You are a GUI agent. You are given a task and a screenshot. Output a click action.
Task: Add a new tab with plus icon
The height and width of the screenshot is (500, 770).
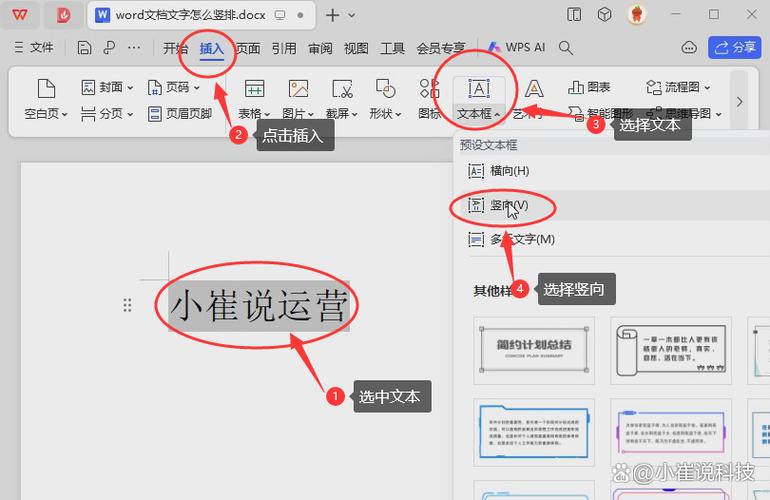click(x=332, y=15)
